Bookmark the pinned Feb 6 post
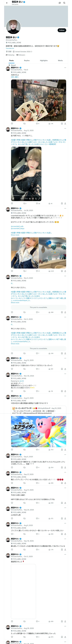72x644 pixels. click(62, 124)
